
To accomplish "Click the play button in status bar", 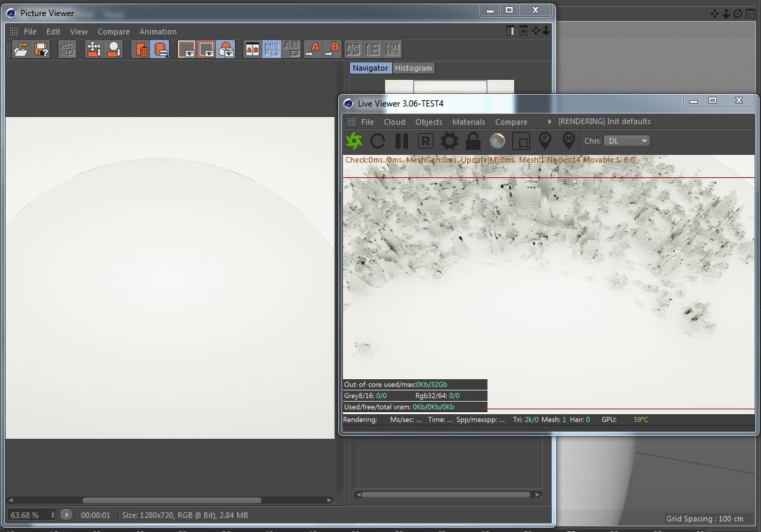I will pyautogui.click(x=67, y=514).
